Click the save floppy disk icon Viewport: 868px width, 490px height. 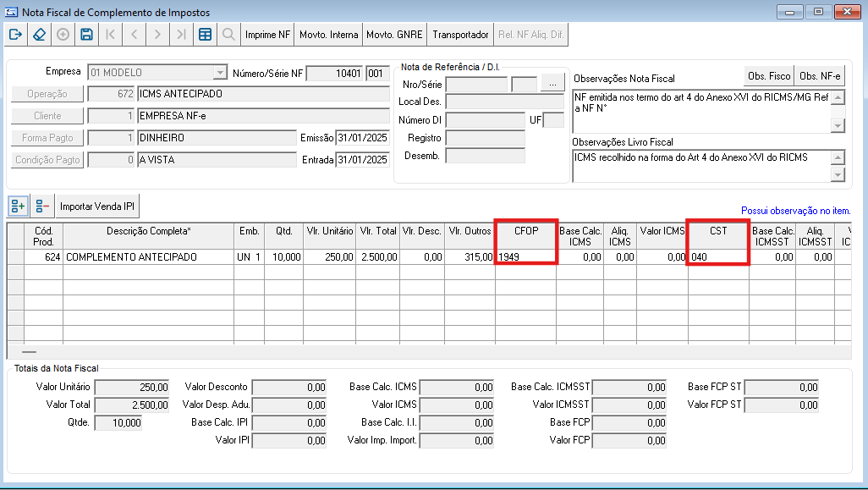click(86, 35)
